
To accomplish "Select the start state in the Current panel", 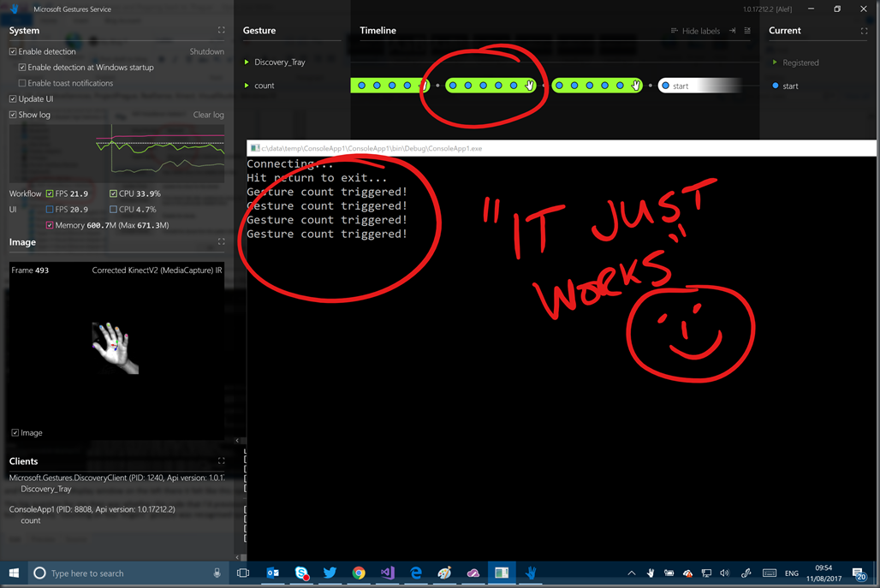I will (790, 86).
